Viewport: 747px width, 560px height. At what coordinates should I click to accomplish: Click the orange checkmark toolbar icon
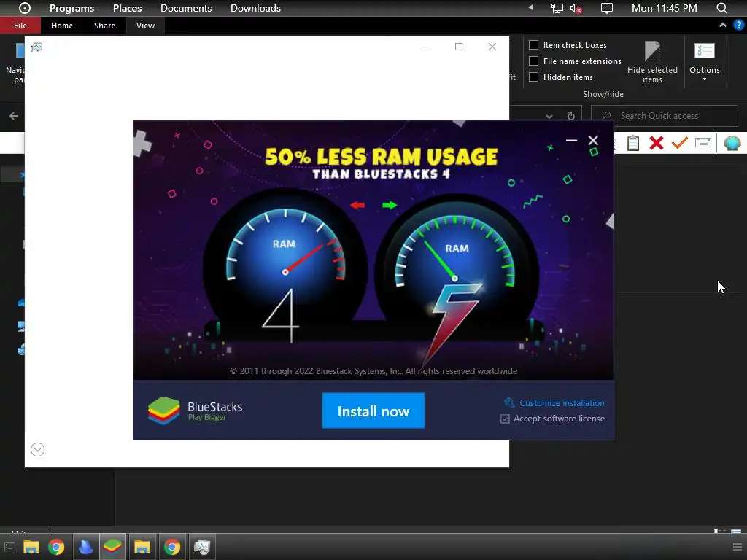680,142
